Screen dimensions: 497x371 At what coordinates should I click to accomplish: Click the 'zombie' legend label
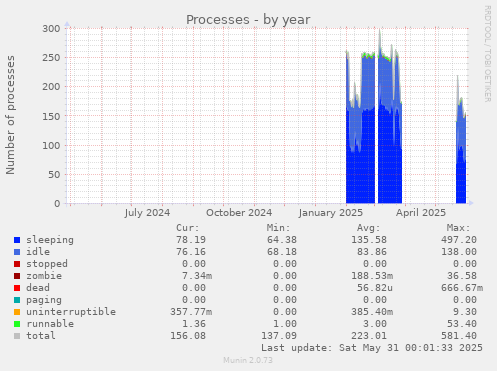tap(44, 276)
